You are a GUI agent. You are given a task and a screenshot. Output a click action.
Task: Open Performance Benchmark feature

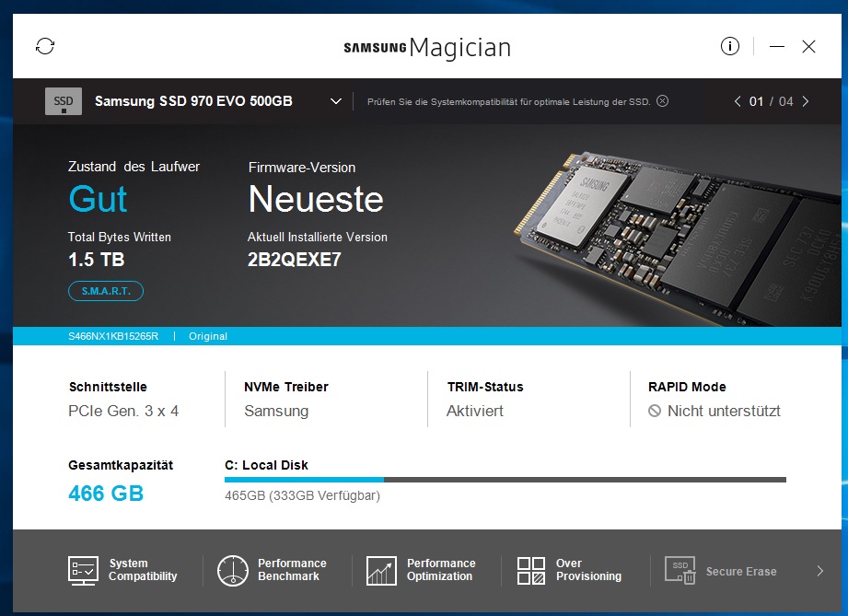pyautogui.click(x=272, y=571)
